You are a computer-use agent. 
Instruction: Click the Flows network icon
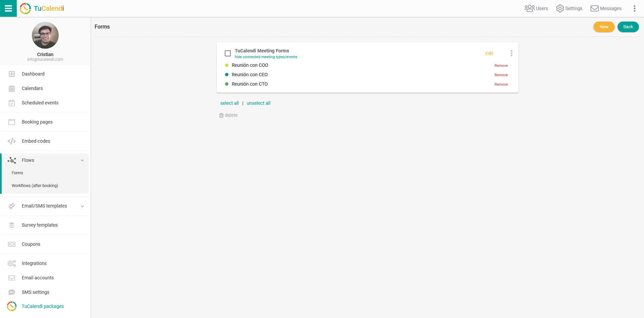(x=12, y=161)
